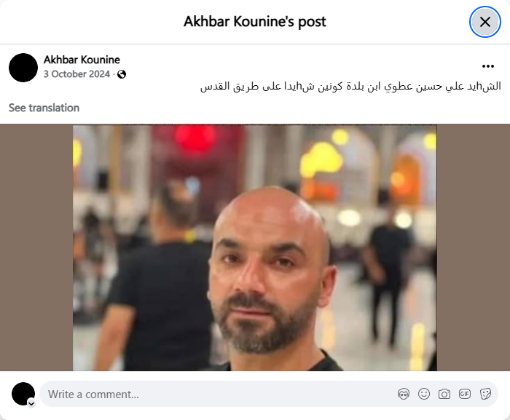Click the brown padding left of photo

[x=36, y=247]
